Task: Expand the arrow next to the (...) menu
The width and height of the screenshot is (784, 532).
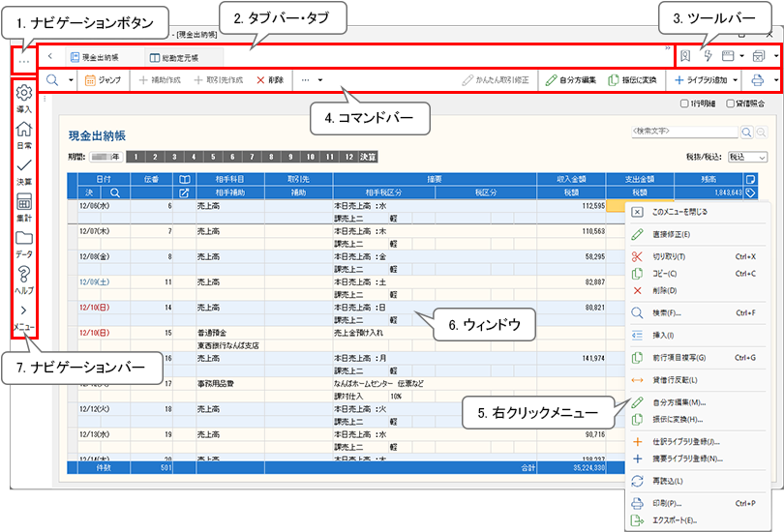Action: pyautogui.click(x=320, y=80)
